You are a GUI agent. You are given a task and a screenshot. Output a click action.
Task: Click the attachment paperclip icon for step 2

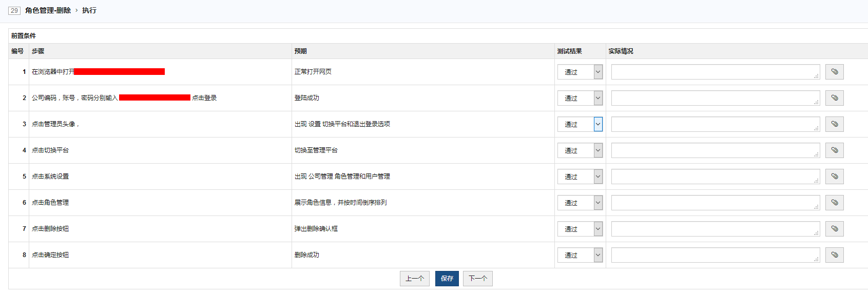[x=834, y=98]
